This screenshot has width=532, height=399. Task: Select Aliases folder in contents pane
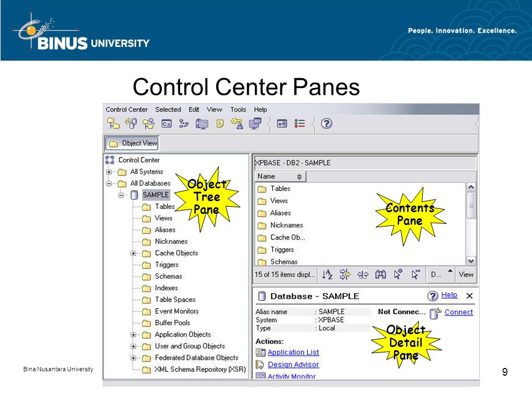coord(280,213)
